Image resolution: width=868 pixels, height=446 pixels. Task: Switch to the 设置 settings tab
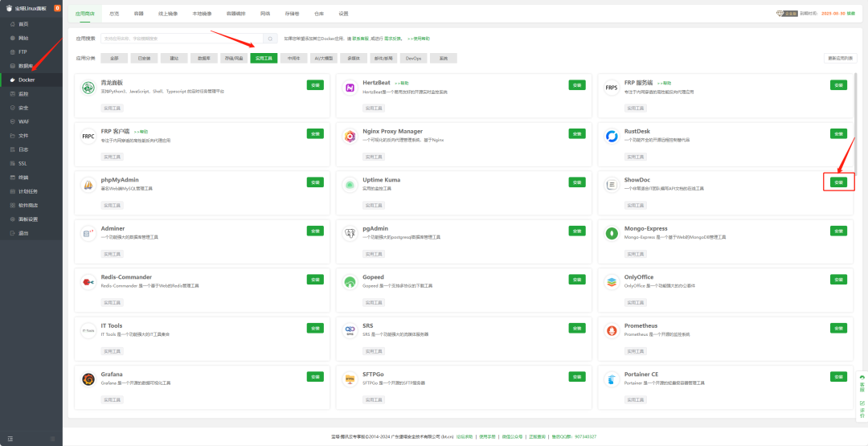[343, 14]
